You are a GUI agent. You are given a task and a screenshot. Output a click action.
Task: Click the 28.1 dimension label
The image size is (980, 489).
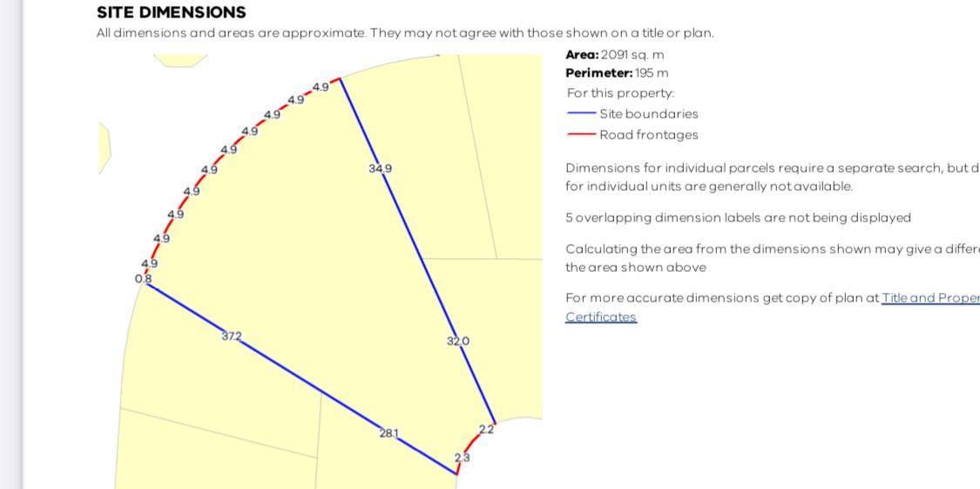389,432
